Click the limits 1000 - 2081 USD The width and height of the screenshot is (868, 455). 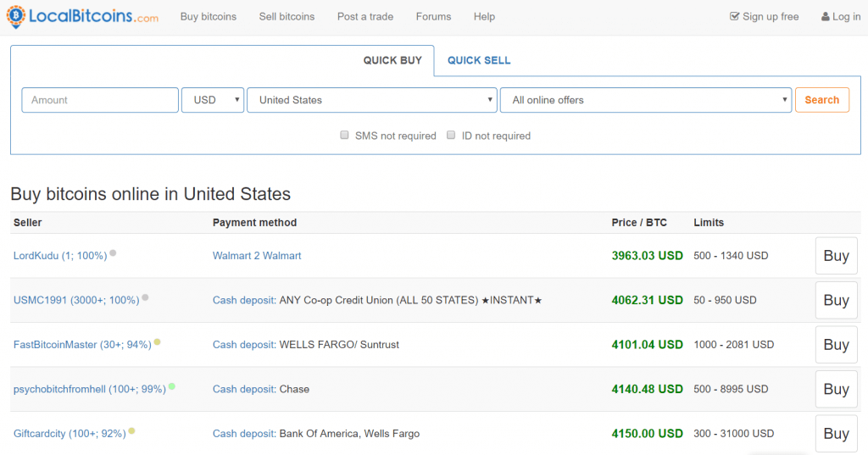(x=733, y=344)
